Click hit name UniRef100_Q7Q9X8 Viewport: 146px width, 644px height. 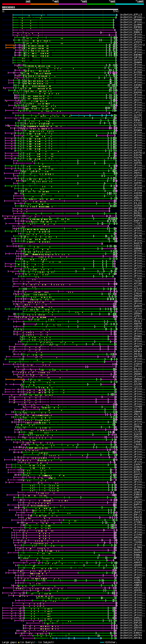(131, 364)
